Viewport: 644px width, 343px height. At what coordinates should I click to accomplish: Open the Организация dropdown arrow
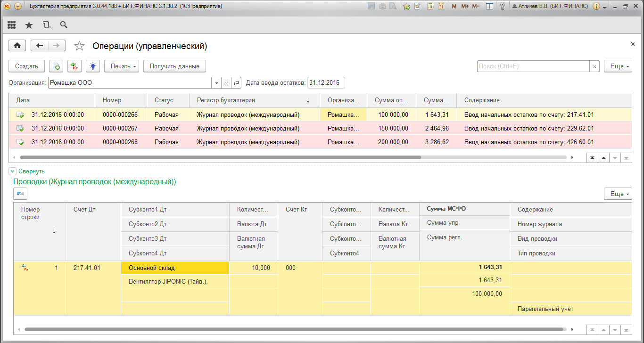click(x=216, y=83)
